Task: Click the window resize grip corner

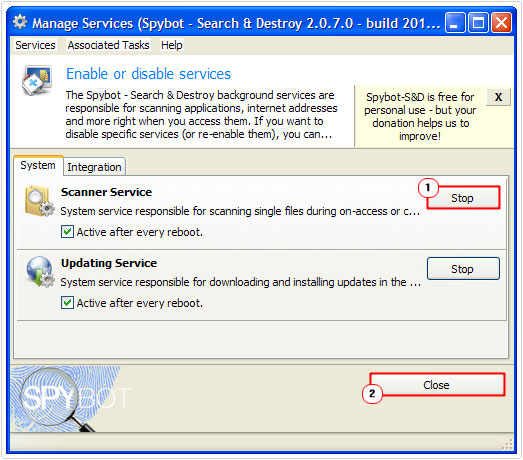Action: pos(508,445)
